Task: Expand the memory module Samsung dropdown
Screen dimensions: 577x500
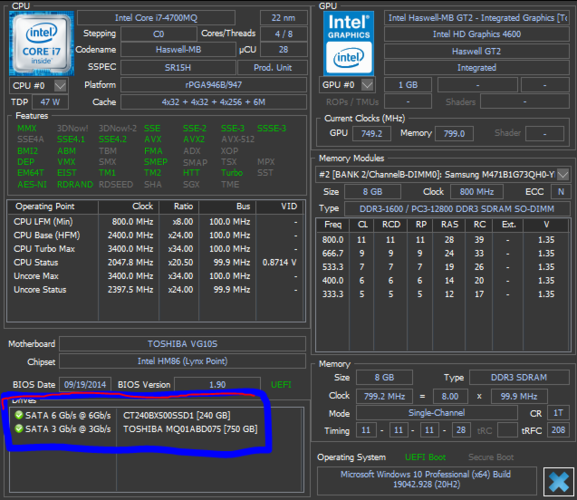Action: [563, 174]
